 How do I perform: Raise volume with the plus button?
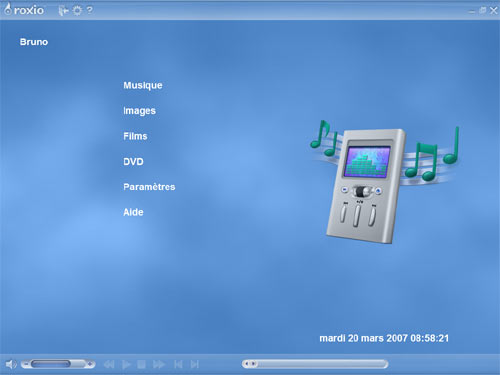[90, 364]
